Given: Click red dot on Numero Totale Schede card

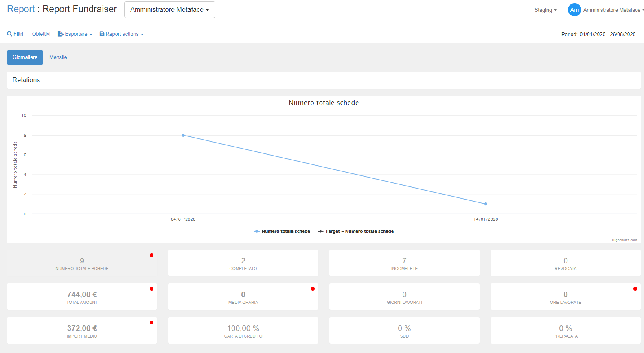Looking at the screenshot, I should (x=151, y=255).
